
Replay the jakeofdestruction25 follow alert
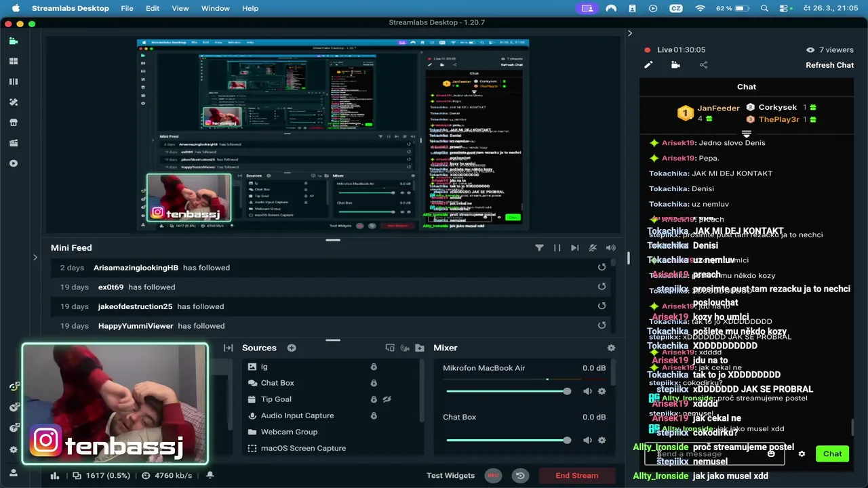coord(601,306)
